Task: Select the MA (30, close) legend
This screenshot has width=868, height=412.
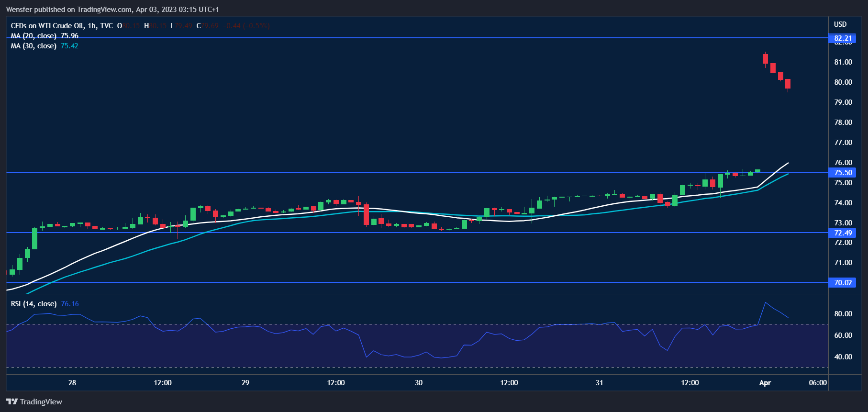Action: pyautogui.click(x=33, y=46)
